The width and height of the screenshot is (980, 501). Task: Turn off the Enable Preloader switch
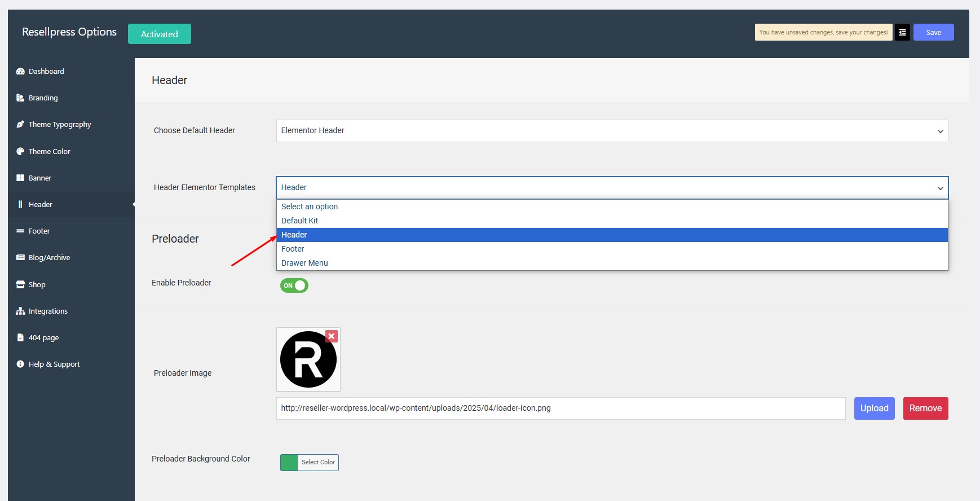pos(294,285)
